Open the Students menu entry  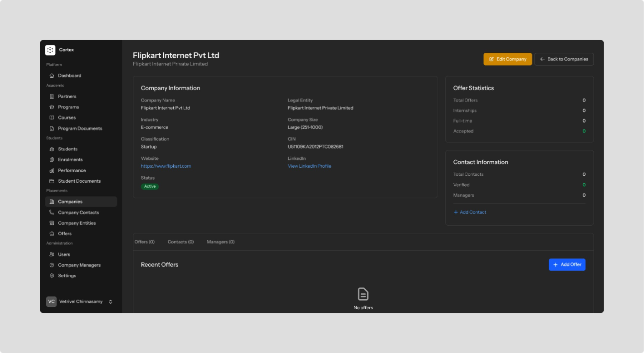pos(81,149)
